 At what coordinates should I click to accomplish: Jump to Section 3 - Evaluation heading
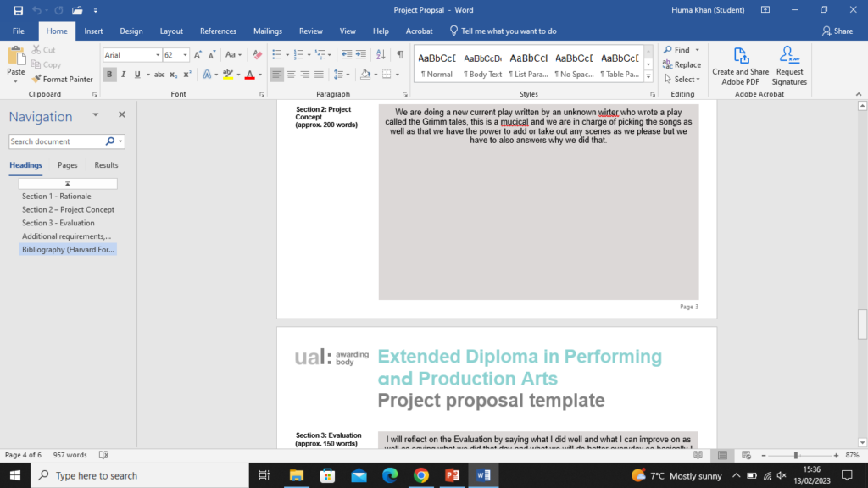[58, 223]
